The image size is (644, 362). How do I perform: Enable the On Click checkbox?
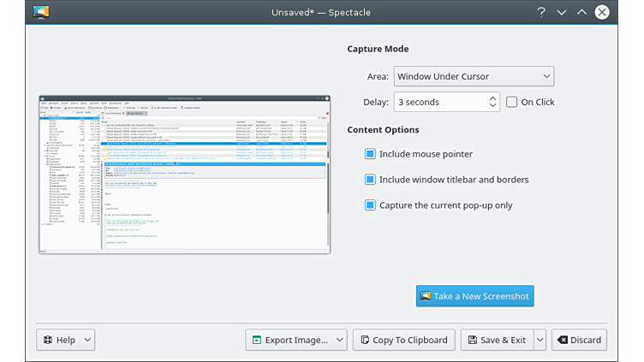[512, 102]
